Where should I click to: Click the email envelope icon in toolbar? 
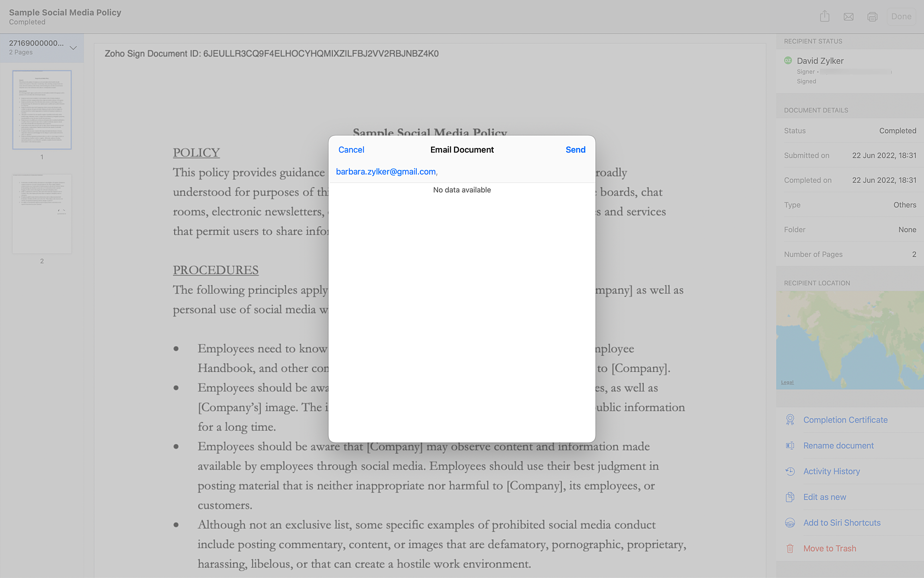coord(849,17)
